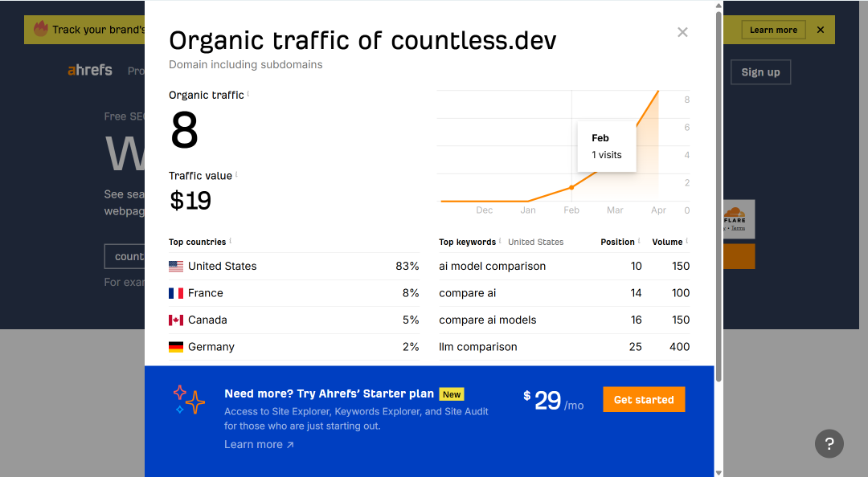Click the 'llm comparison' keyword

(477, 347)
